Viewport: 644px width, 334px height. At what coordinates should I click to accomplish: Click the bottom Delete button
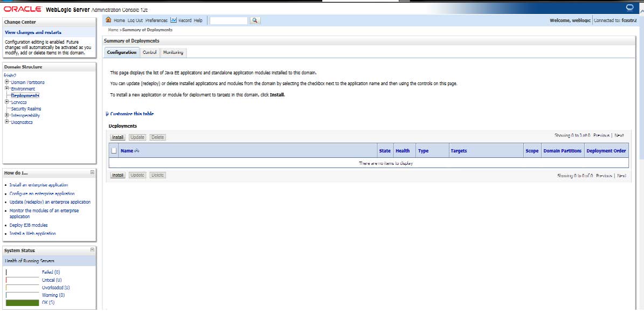[x=157, y=175]
